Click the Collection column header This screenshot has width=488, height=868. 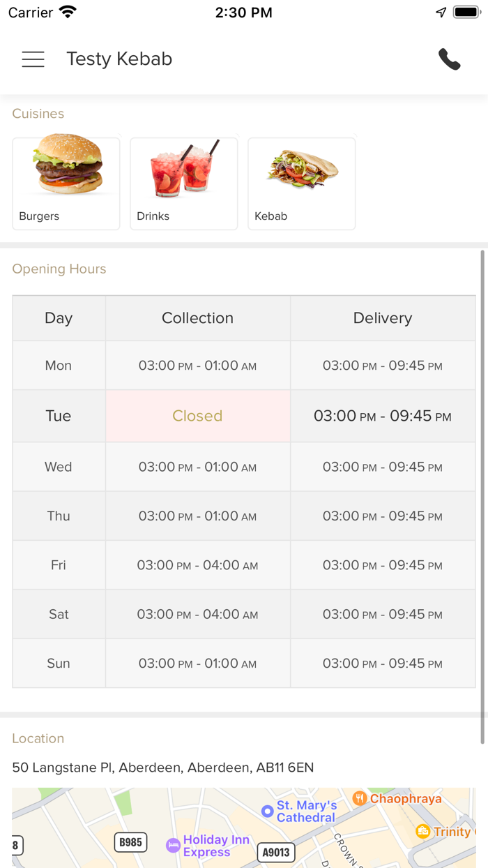coord(197,318)
